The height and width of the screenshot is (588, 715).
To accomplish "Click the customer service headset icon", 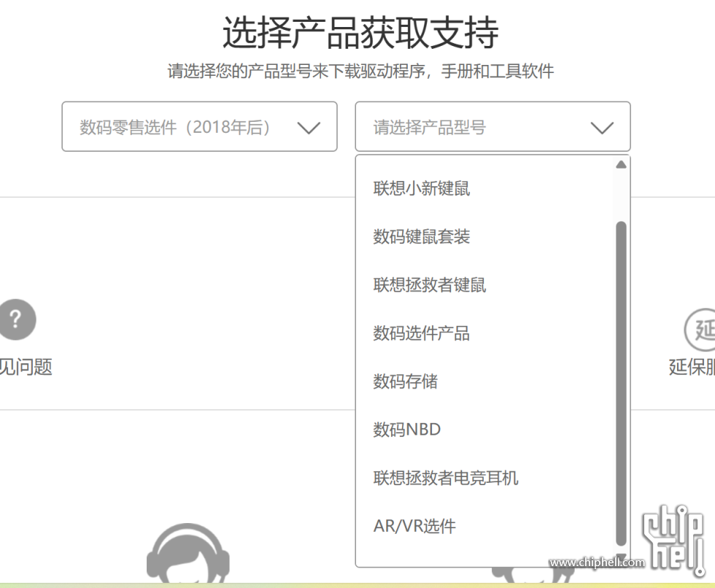I will 188,554.
